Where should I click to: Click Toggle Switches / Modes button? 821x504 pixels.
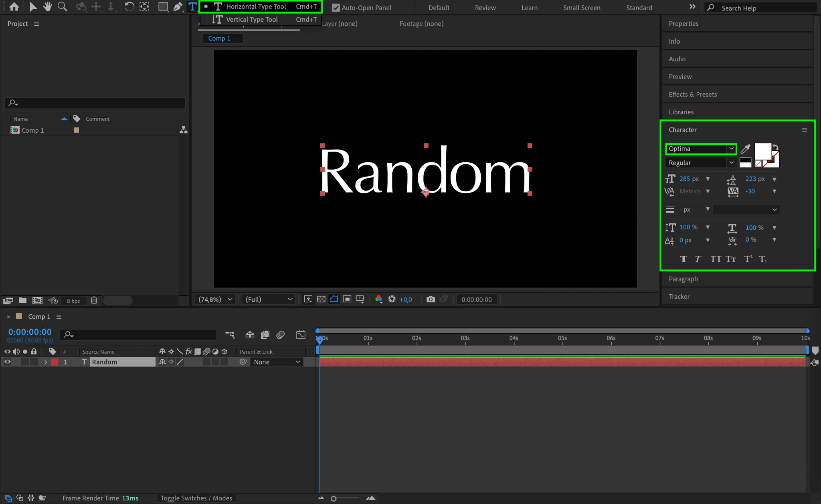pyautogui.click(x=196, y=498)
